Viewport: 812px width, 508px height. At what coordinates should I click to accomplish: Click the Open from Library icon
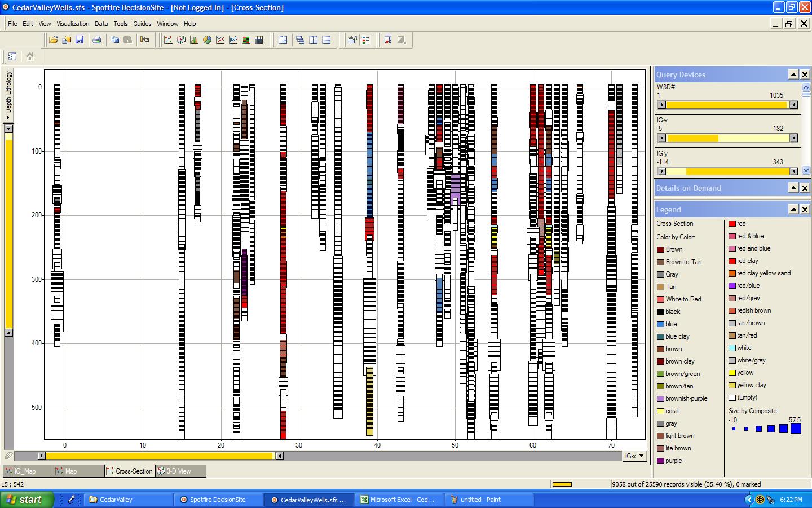[67, 40]
